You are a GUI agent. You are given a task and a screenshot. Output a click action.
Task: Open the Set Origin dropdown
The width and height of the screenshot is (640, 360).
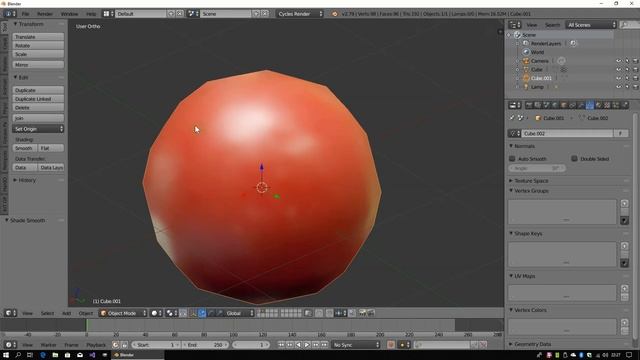[38, 129]
